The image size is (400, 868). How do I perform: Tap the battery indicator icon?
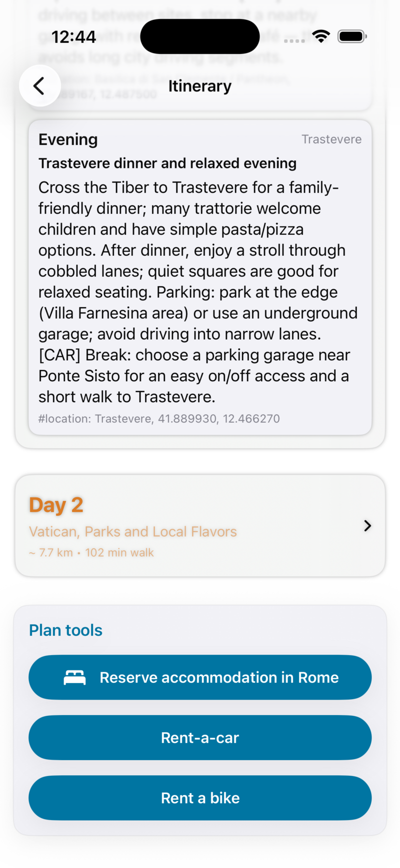point(352,36)
